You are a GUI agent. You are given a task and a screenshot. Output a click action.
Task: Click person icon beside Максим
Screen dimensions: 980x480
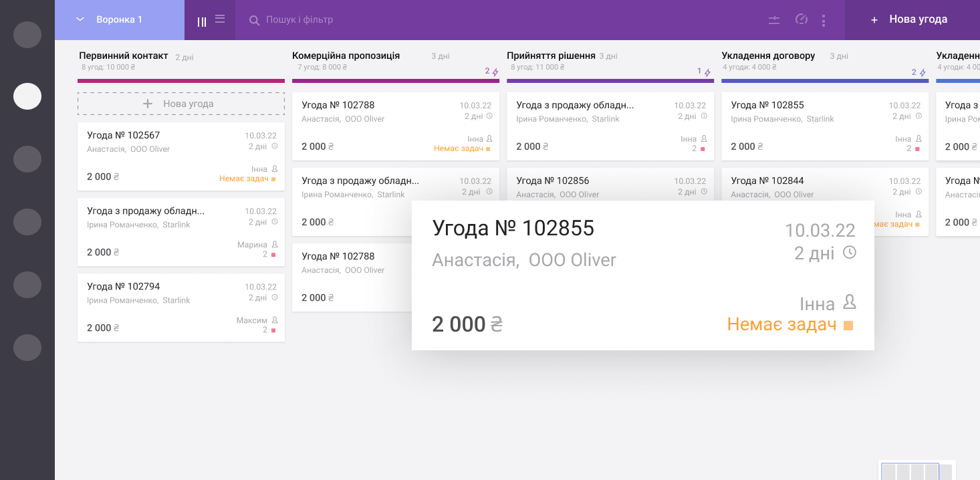pyautogui.click(x=274, y=320)
